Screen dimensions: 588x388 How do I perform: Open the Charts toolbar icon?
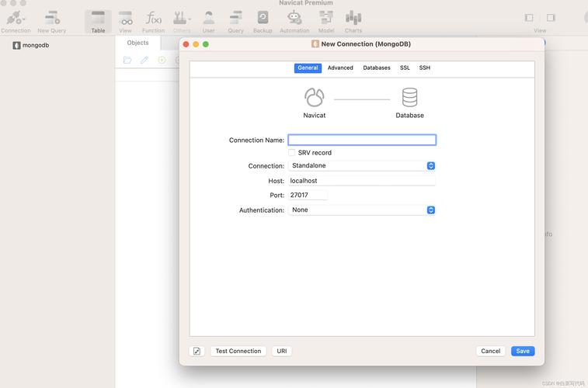pyautogui.click(x=353, y=18)
